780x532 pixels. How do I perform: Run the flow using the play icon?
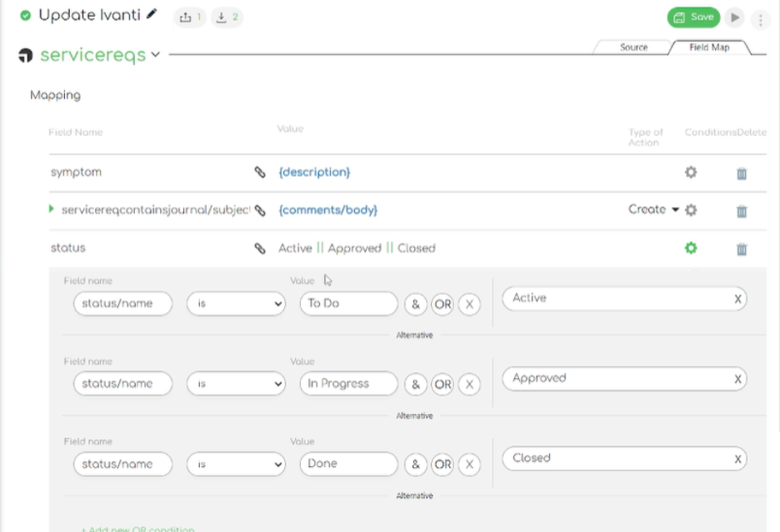coord(735,17)
